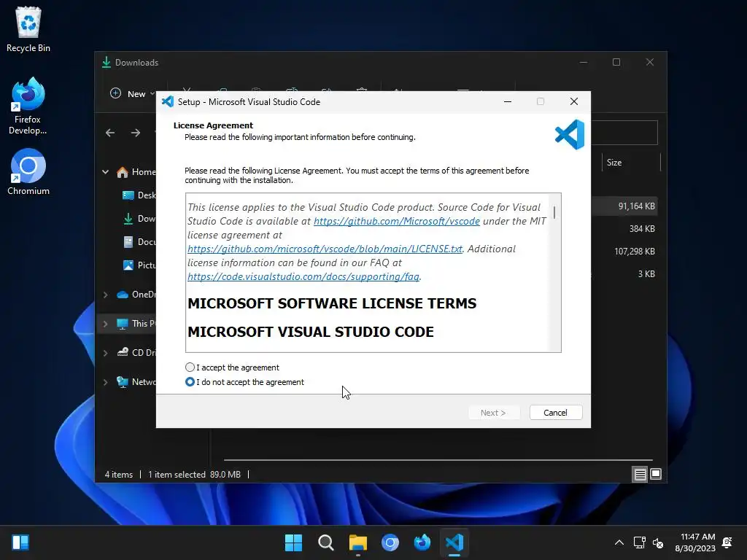Expand This PC tree node chevron
This screenshot has height=560, width=747.
105,324
